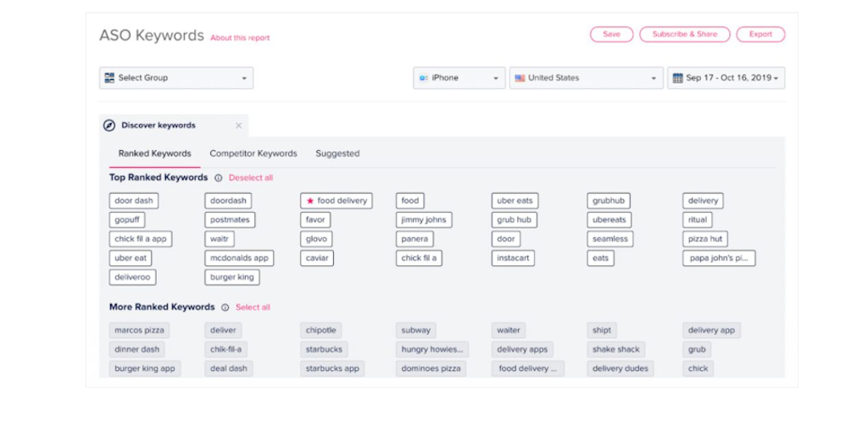Select the hungry howies... keyword

coord(432,350)
